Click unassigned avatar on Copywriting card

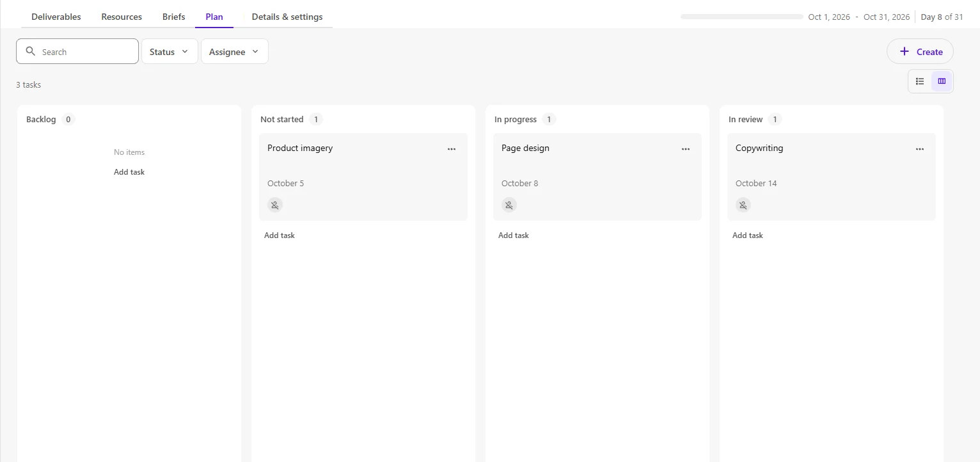743,205
